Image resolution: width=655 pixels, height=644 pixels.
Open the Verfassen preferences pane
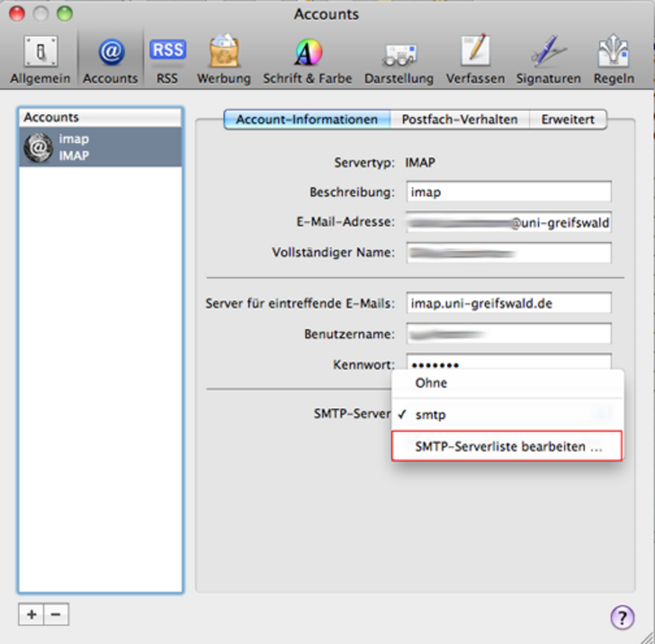coord(475,60)
